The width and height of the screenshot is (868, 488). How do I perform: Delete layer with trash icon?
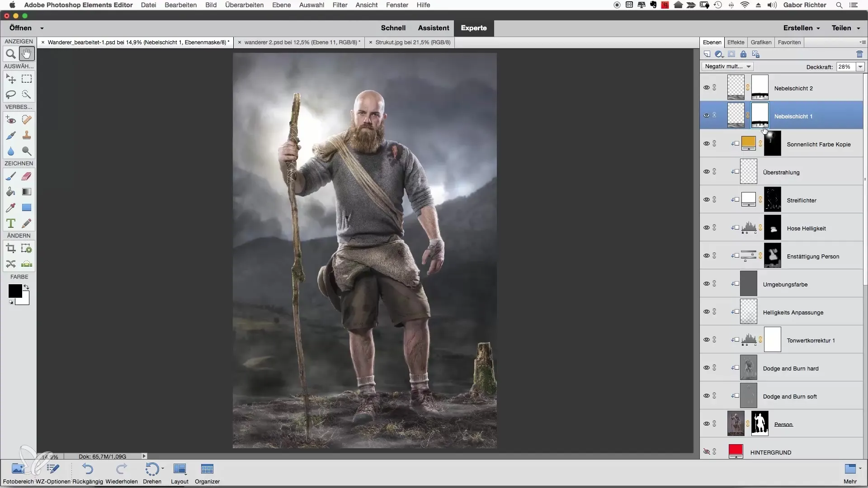859,54
